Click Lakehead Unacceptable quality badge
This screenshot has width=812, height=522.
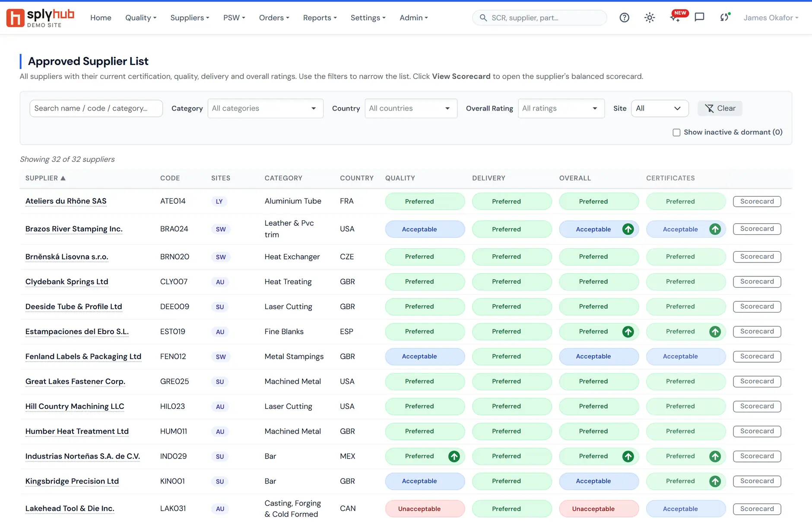425,509
